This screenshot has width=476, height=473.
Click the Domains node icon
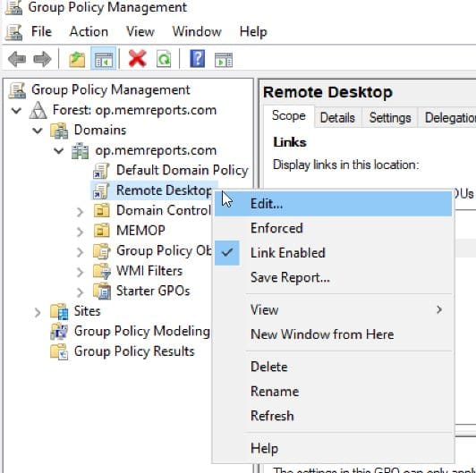coord(59,131)
